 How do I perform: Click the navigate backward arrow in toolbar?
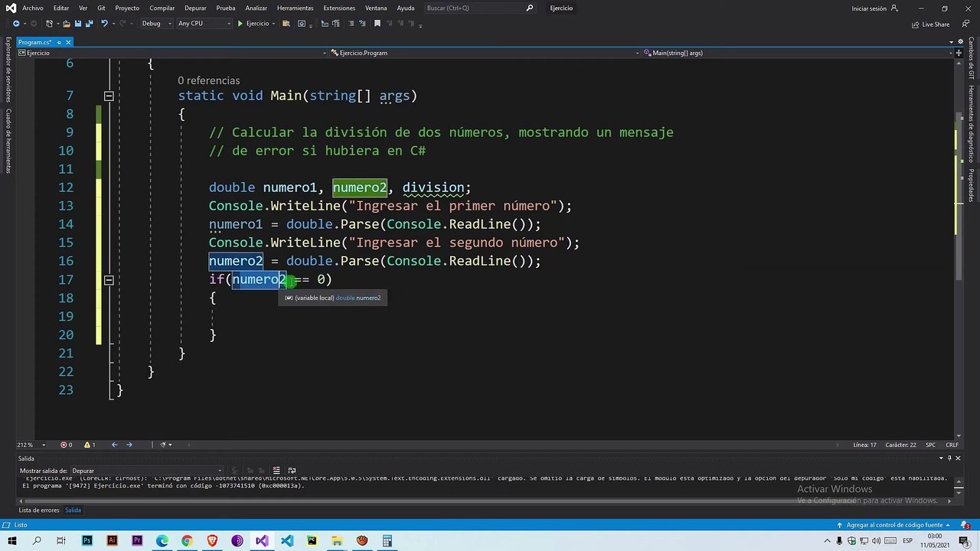(16, 24)
